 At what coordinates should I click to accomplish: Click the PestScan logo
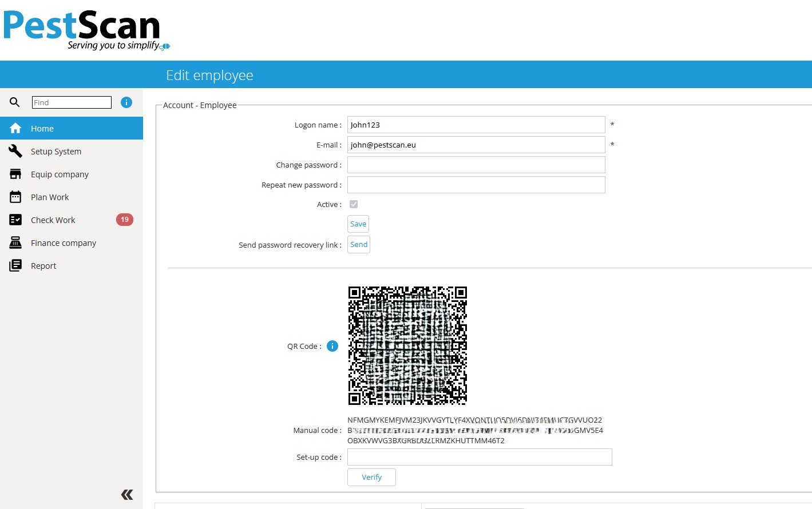click(x=86, y=30)
